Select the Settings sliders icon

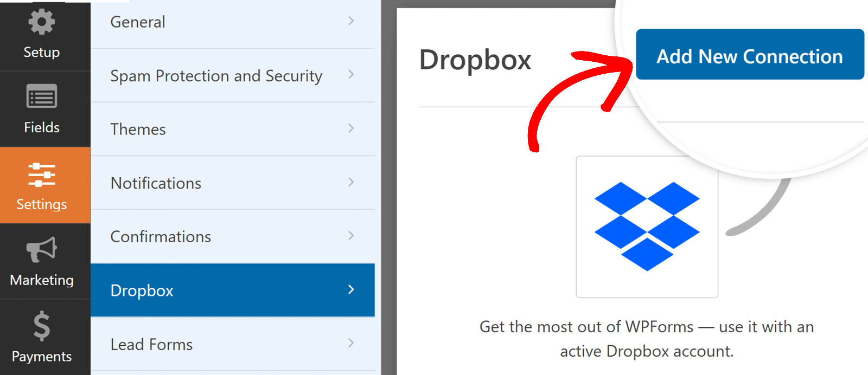pyautogui.click(x=42, y=174)
